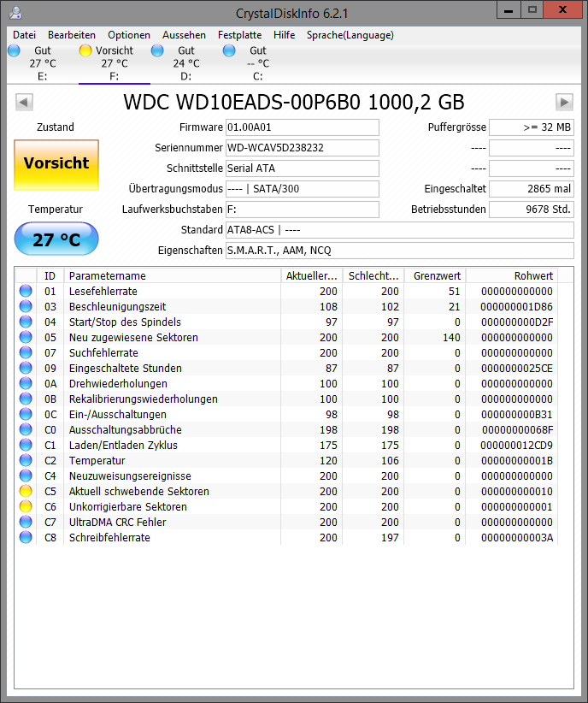Click yellow icon of Aktuell schwebende Sektoren
The height and width of the screenshot is (703, 588).
tap(26, 492)
